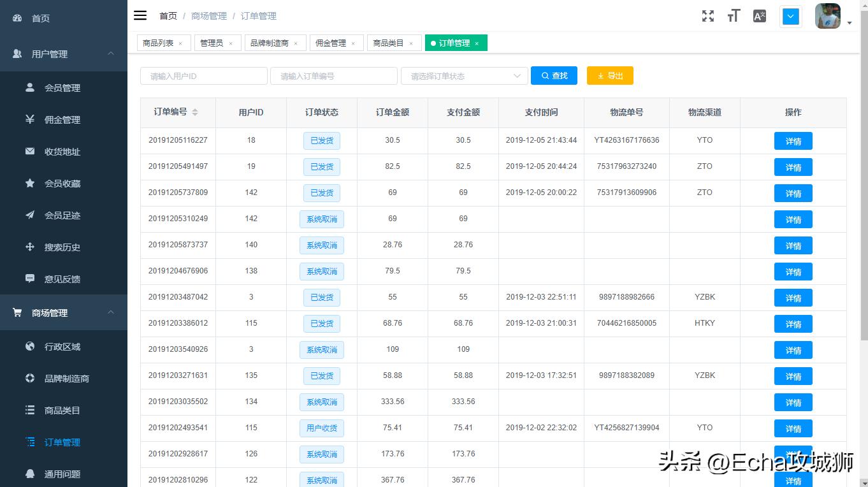Click the font size icon in header
868x487 pixels.
pos(734,17)
